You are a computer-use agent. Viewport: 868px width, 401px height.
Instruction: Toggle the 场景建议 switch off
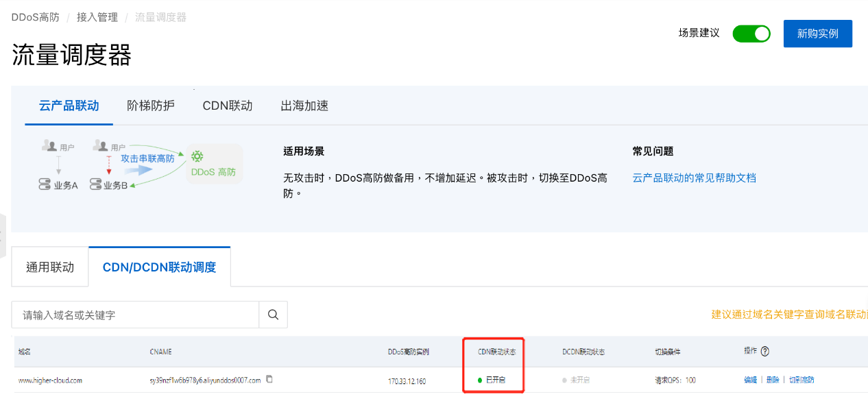pyautogui.click(x=751, y=34)
